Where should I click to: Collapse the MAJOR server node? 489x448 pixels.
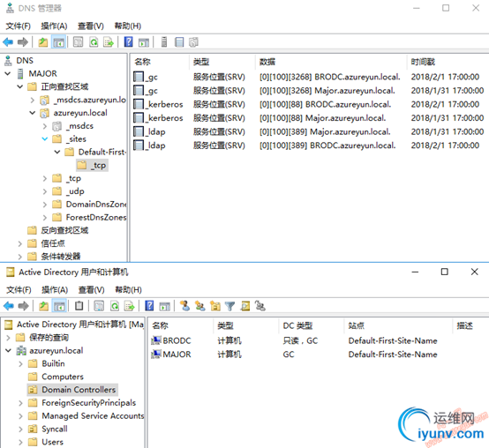pos(8,73)
